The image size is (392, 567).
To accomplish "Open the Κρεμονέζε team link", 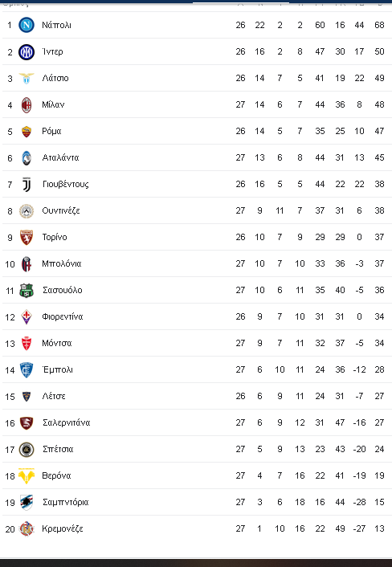I will pyautogui.click(x=63, y=528).
